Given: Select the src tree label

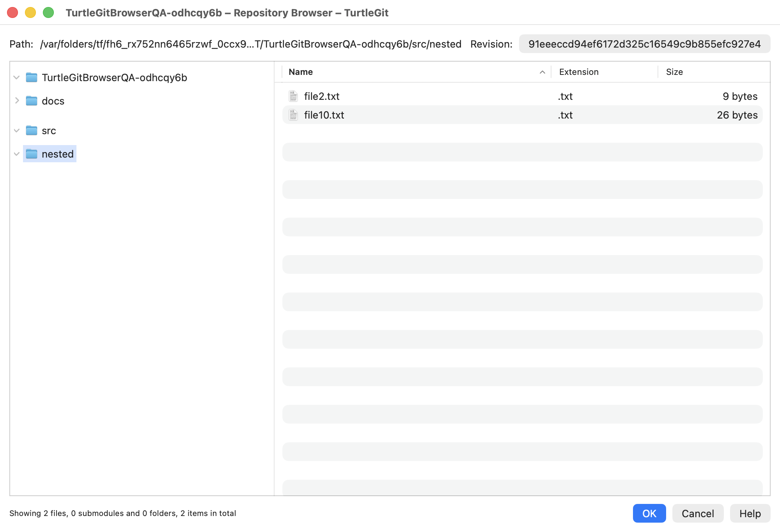Looking at the screenshot, I should pyautogui.click(x=49, y=131).
